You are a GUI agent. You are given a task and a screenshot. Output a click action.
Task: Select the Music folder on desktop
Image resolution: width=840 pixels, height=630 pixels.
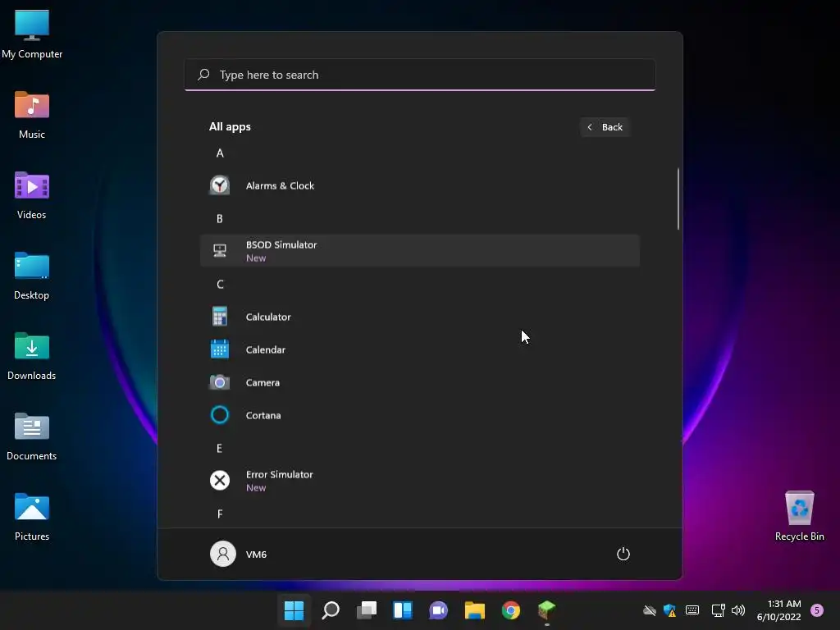(x=32, y=114)
